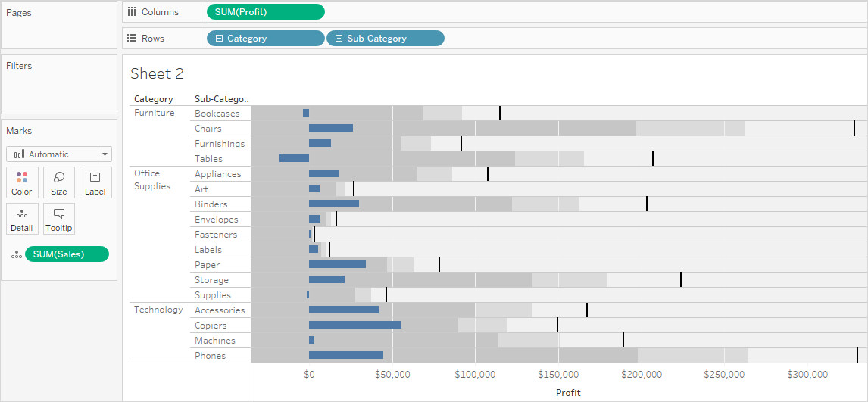Select the Tables row label
This screenshot has height=402, width=868.
coord(209,159)
